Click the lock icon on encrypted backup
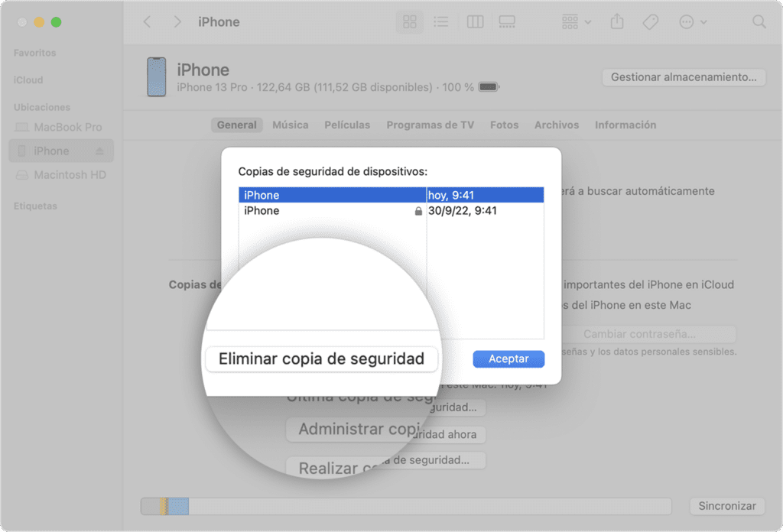This screenshot has width=783, height=532. (418, 211)
